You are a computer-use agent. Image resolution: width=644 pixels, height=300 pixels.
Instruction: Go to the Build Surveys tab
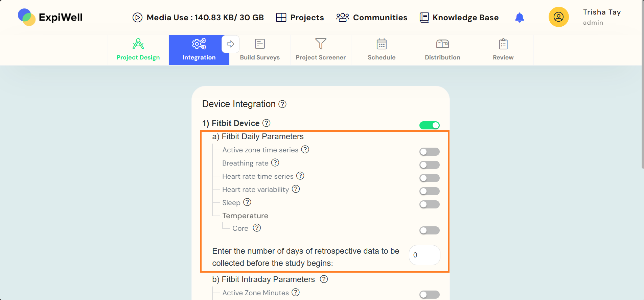click(x=260, y=50)
